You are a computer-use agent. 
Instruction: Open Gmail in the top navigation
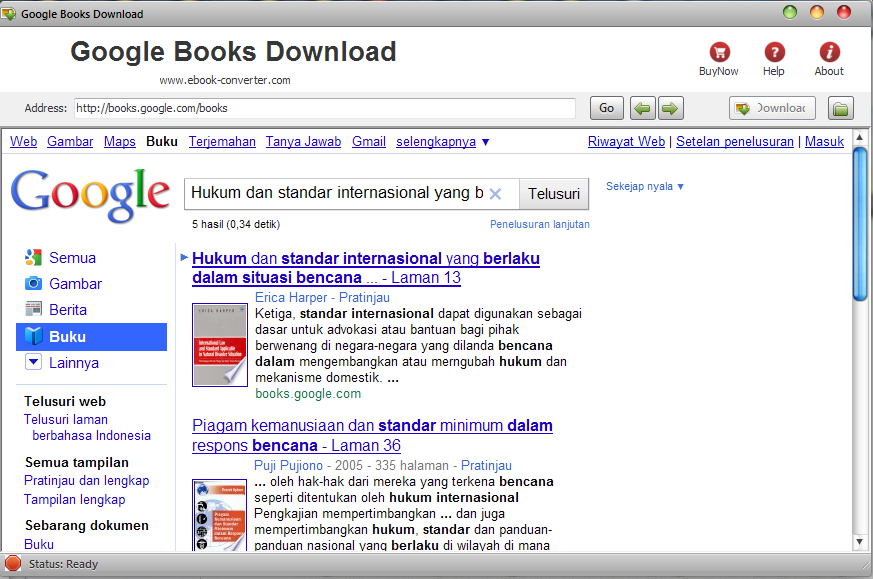coord(369,141)
